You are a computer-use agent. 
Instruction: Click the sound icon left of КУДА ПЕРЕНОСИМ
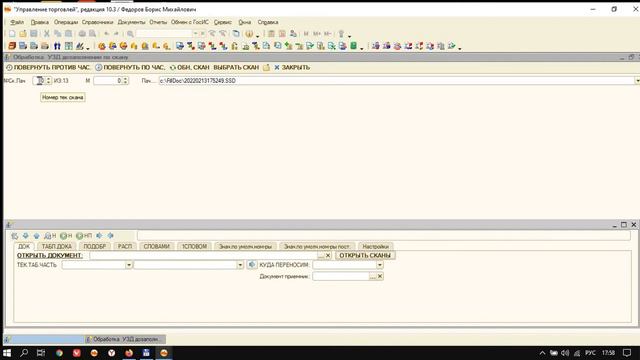pos(252,265)
